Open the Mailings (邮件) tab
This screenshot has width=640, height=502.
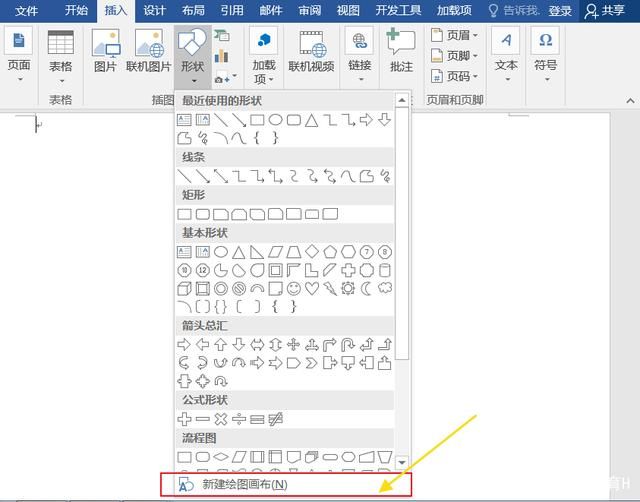point(271,10)
